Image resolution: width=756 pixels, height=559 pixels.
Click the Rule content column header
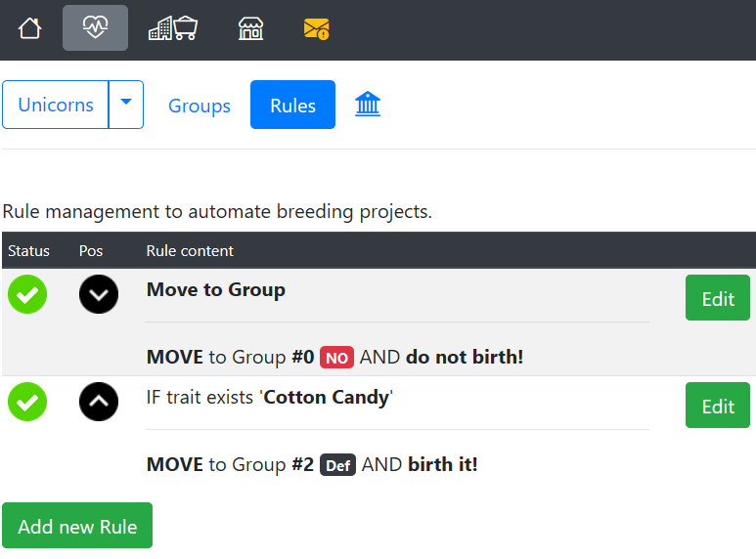click(190, 251)
